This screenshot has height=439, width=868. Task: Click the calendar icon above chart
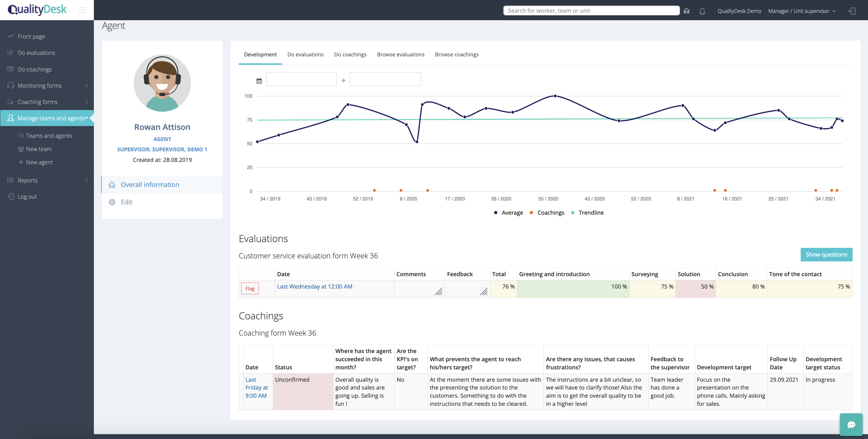click(x=259, y=81)
